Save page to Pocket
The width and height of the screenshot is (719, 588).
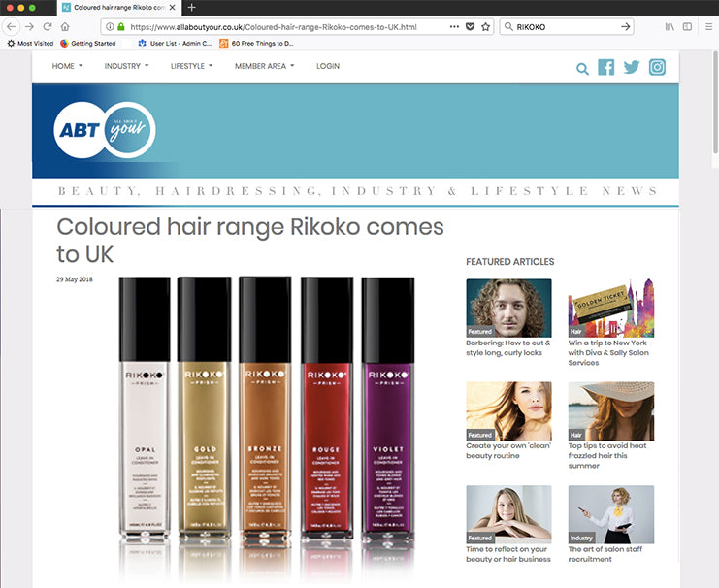pos(470,26)
